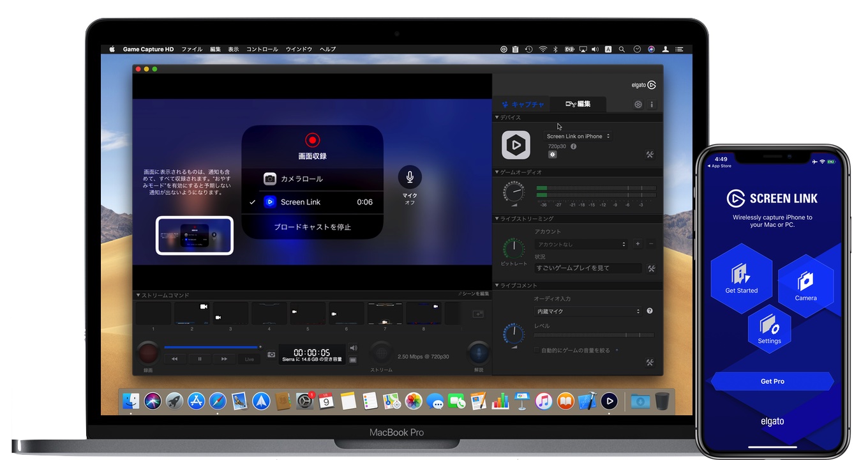The width and height of the screenshot is (868, 460).
Task: Toggle the red 録画 record button
Action: coord(148,353)
